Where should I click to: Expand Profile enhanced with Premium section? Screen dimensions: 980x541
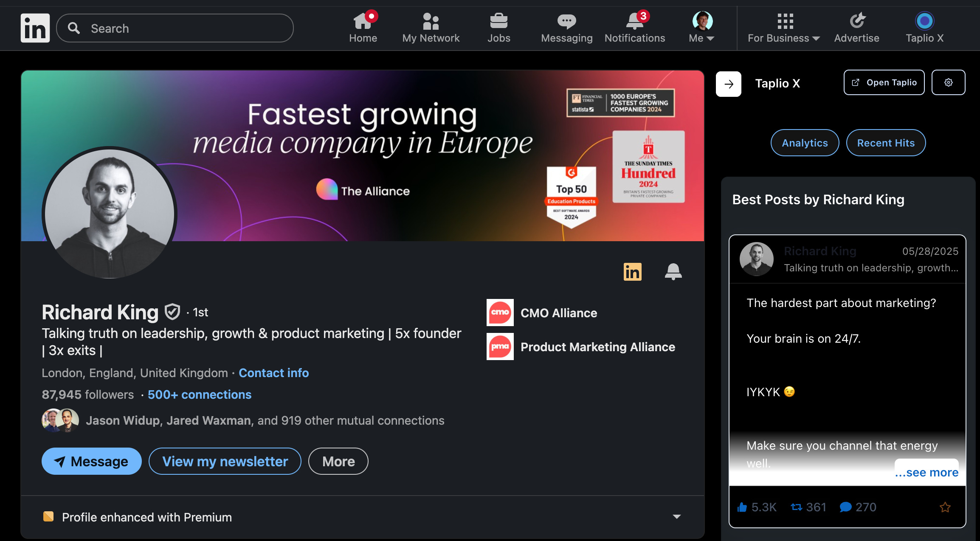click(x=677, y=517)
